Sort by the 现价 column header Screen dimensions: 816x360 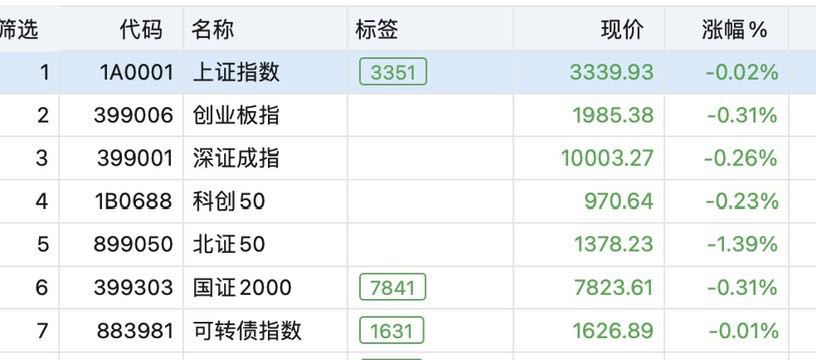click(x=622, y=30)
